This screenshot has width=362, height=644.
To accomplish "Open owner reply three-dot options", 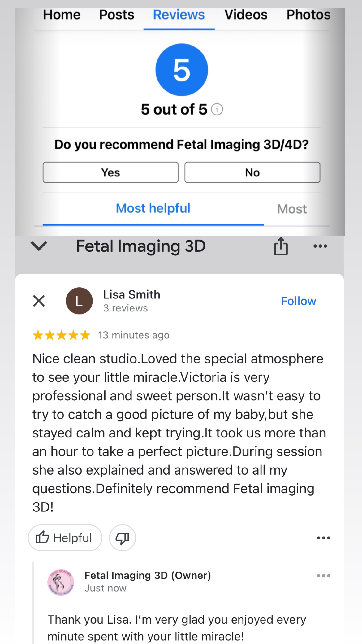I will (323, 576).
